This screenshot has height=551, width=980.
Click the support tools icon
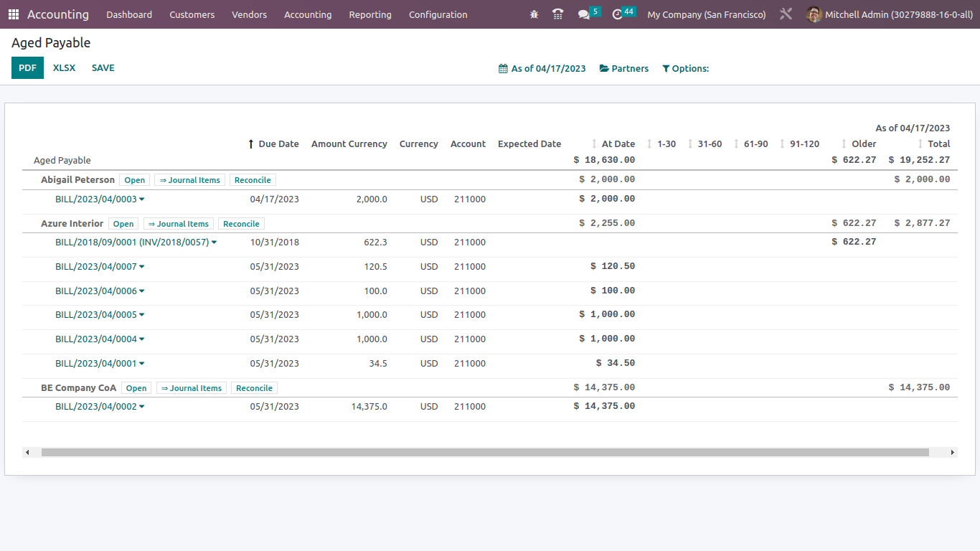pos(786,14)
